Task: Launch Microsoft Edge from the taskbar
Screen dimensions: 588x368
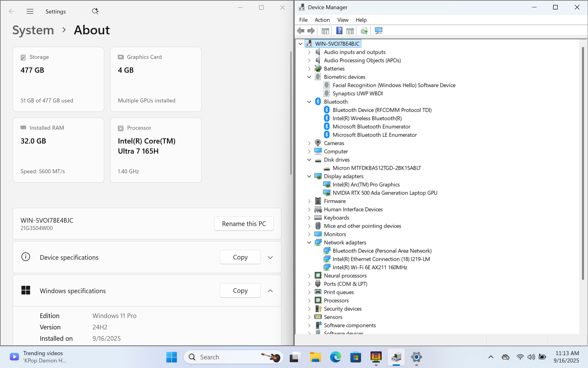Action: point(335,357)
